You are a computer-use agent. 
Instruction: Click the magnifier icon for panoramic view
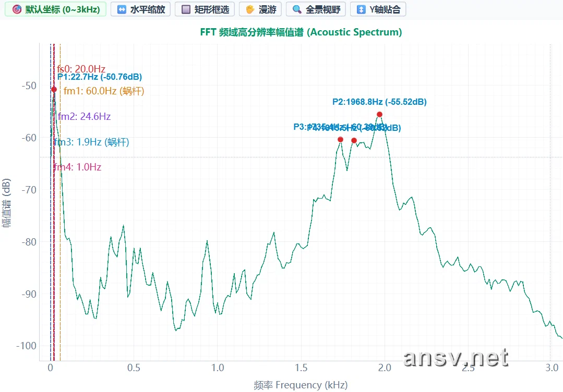coord(297,9)
